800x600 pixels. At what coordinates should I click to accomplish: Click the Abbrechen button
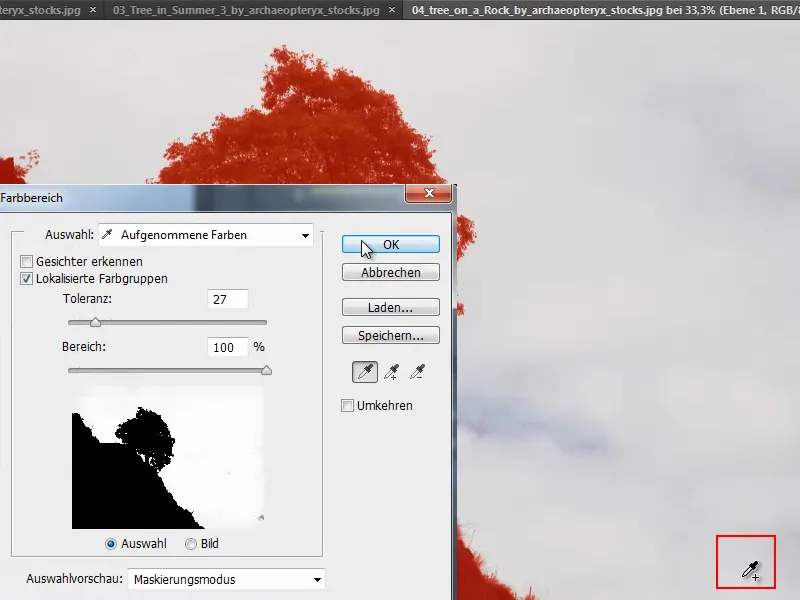[391, 272]
